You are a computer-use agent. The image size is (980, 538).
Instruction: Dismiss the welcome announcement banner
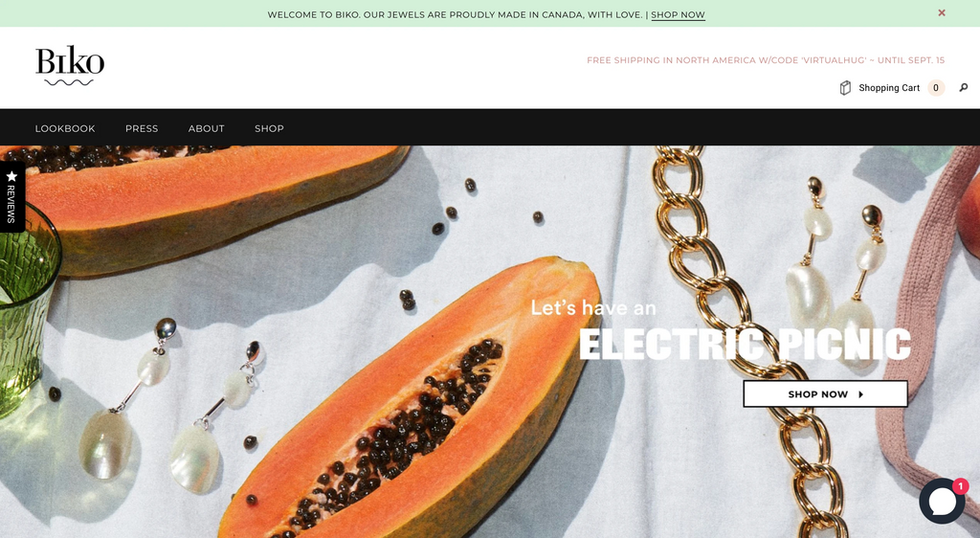click(942, 12)
